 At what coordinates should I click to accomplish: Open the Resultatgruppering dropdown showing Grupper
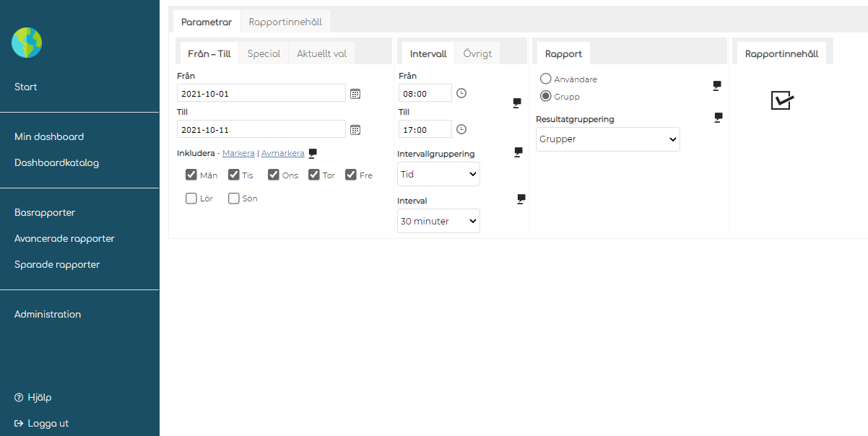(608, 139)
